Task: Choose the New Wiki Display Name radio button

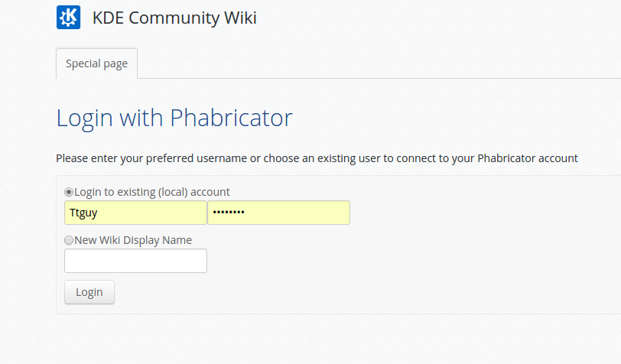Action: point(69,240)
